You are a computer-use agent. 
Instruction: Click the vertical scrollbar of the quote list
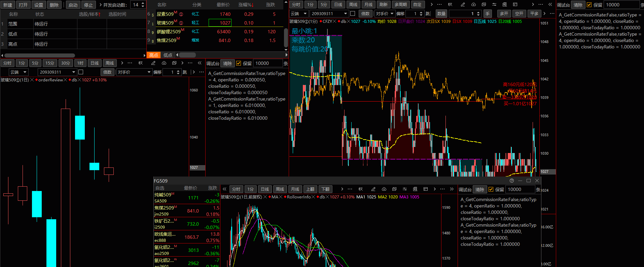pos(286,37)
